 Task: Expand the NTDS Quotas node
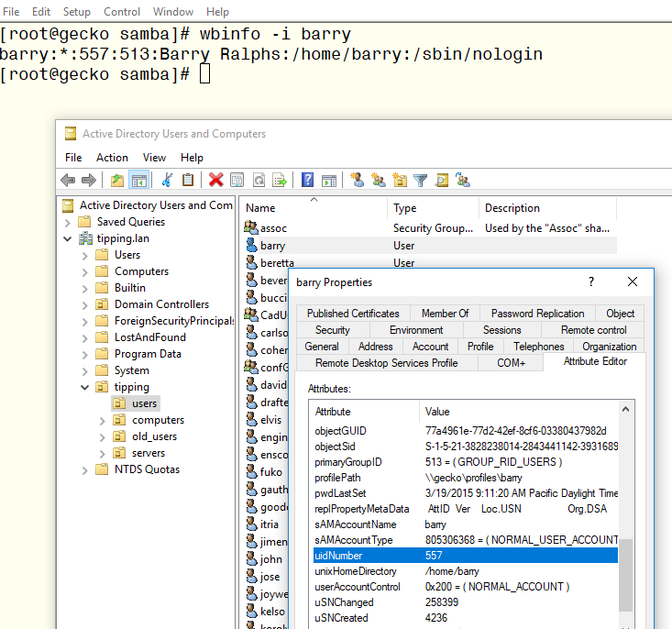click(85, 470)
